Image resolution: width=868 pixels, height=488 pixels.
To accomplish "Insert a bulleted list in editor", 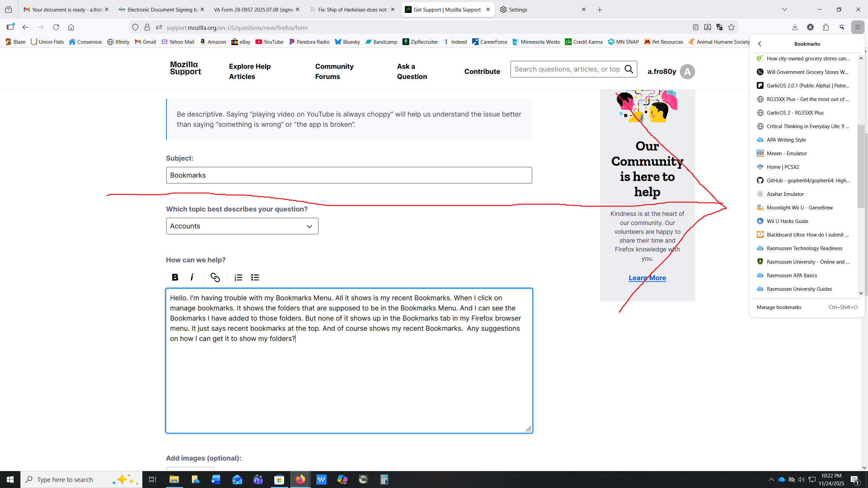I will tap(255, 277).
